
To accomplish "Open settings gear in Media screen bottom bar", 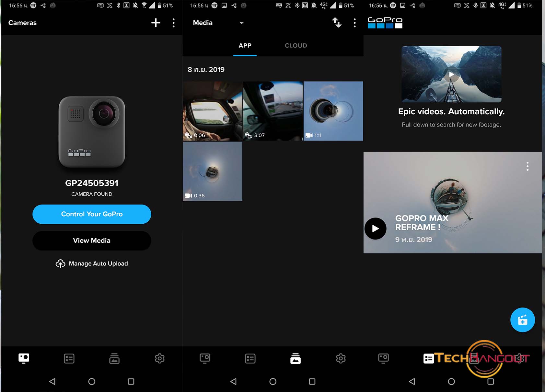I will point(341,358).
